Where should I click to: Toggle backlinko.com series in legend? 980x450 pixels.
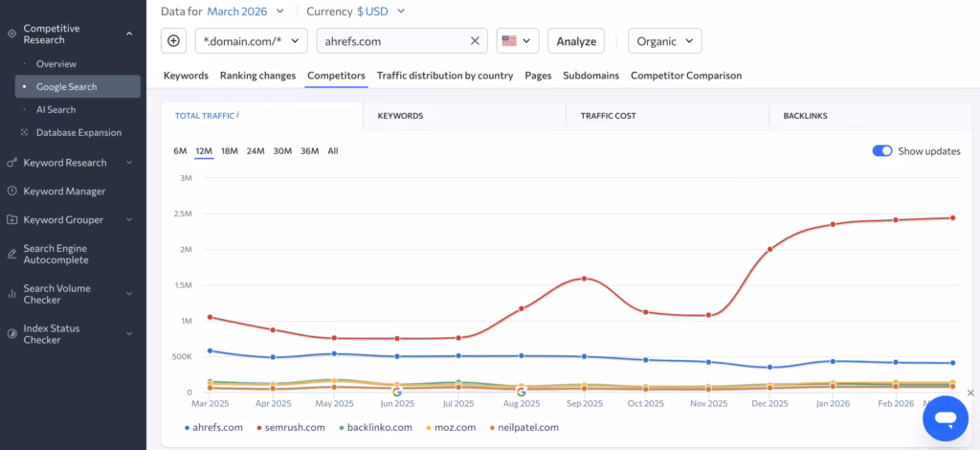[x=375, y=427]
